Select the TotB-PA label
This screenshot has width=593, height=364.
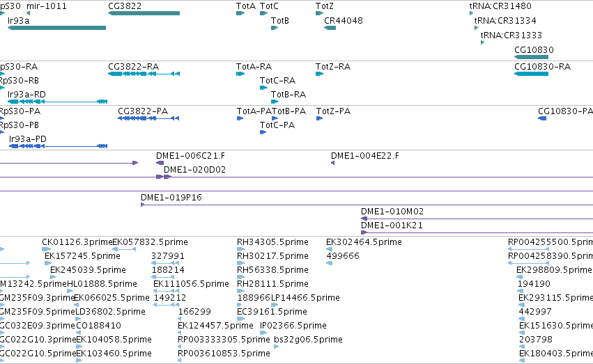pos(289,111)
